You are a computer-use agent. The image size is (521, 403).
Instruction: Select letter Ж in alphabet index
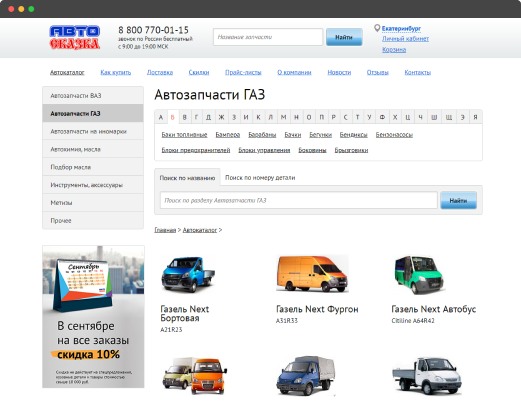pyautogui.click(x=221, y=117)
